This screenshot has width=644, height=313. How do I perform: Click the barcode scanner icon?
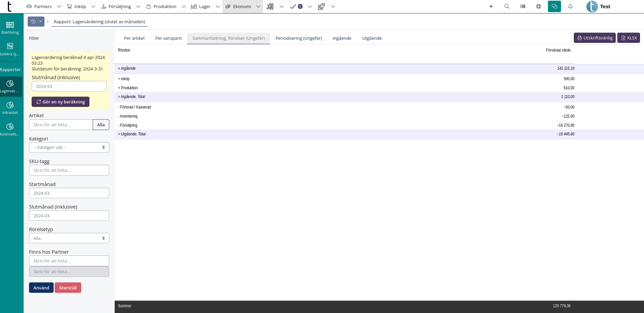523,6
